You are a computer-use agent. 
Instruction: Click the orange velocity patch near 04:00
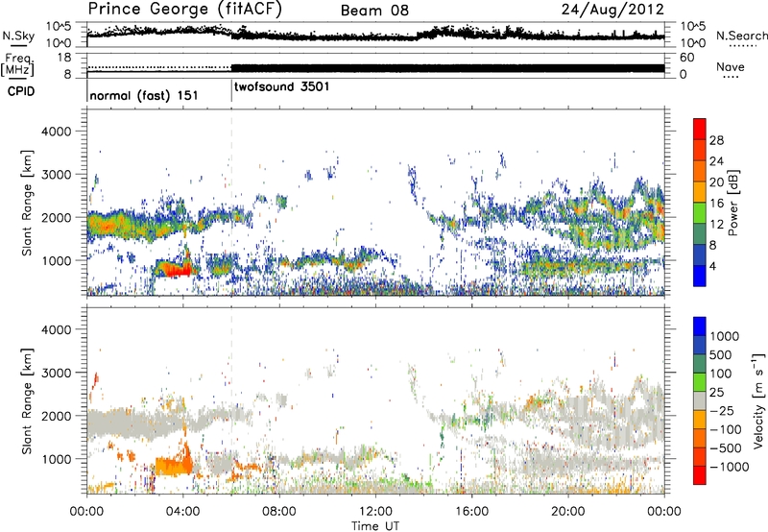[x=172, y=465]
